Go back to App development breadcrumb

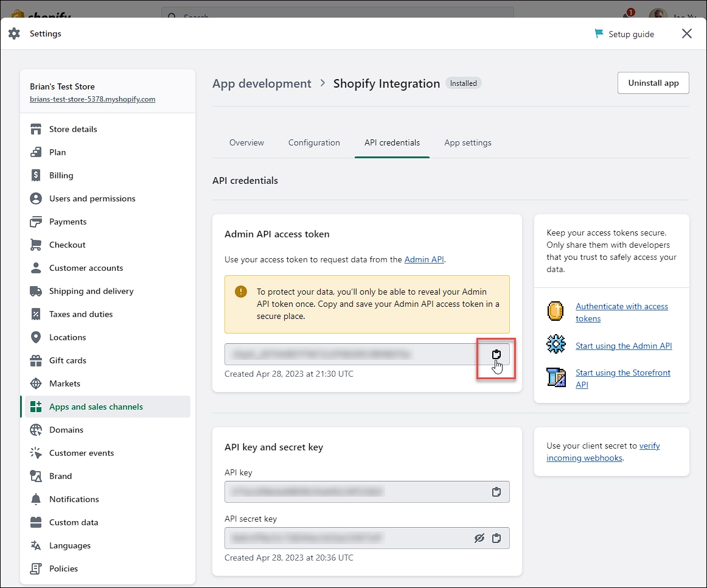(262, 83)
